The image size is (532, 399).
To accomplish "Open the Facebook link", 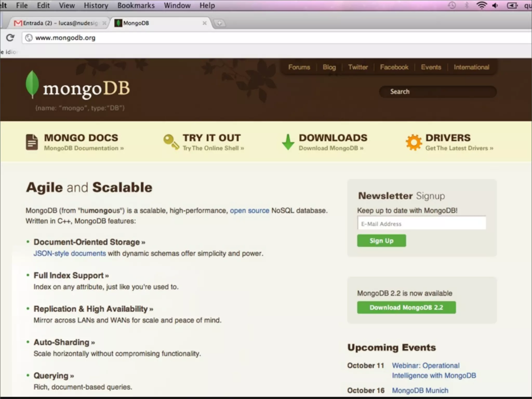I will (394, 67).
